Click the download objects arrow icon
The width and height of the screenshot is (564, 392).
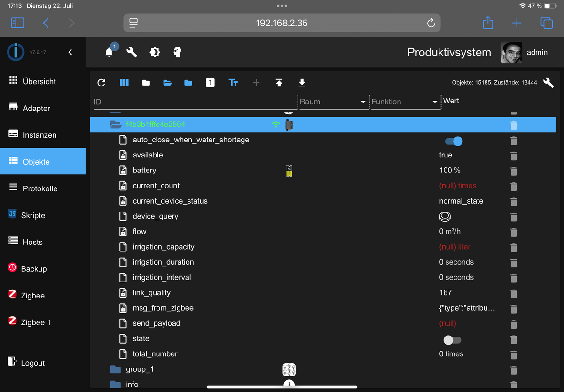click(x=302, y=83)
